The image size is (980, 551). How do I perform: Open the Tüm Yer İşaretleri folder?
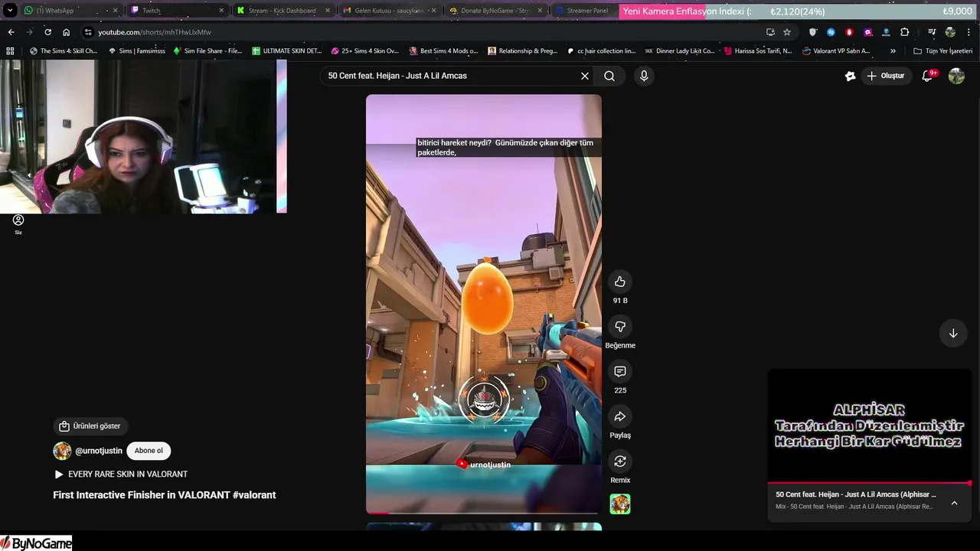point(942,51)
